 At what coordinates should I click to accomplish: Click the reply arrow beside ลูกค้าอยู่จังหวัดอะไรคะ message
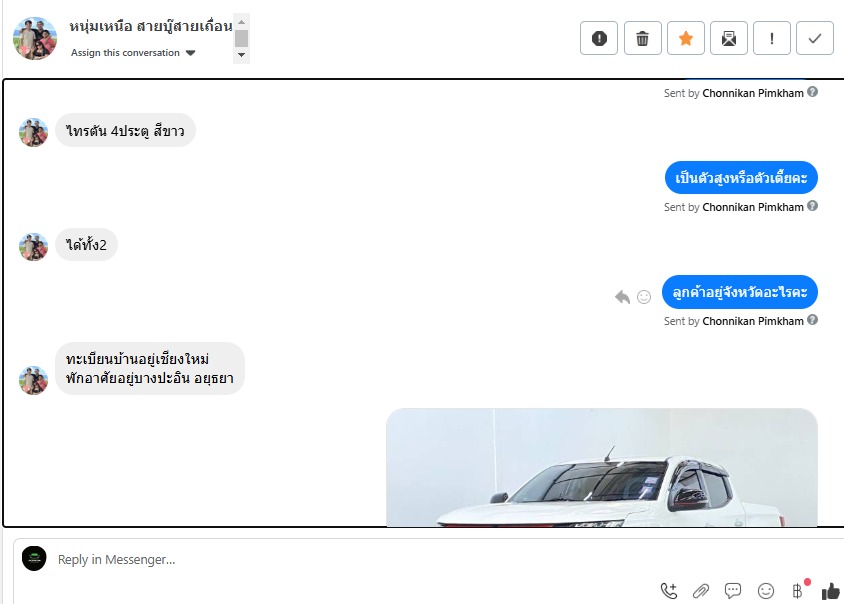tap(622, 297)
